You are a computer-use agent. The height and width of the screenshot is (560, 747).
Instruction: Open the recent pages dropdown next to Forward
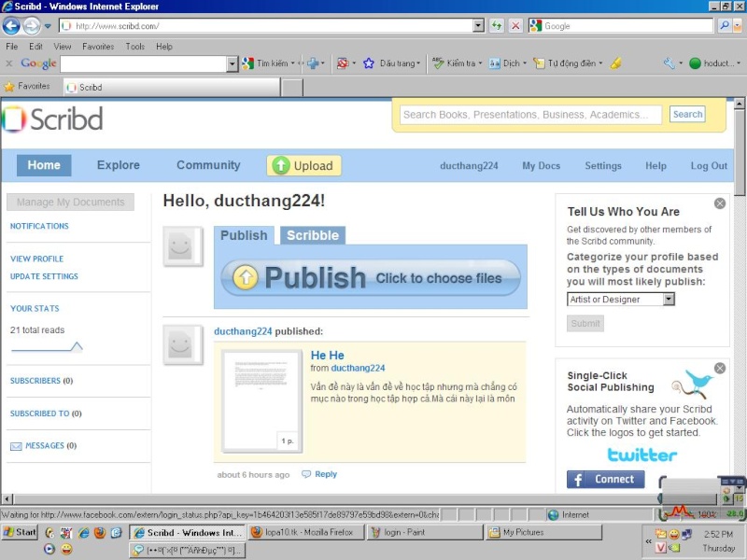tap(48, 26)
